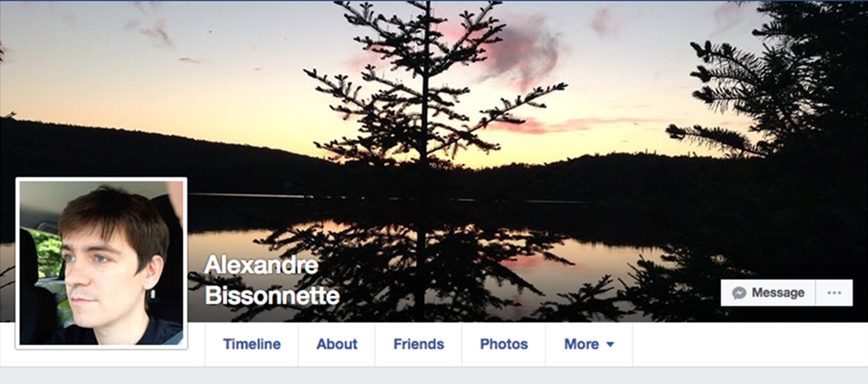
Task: Click the Message text label
Action: 778,293
